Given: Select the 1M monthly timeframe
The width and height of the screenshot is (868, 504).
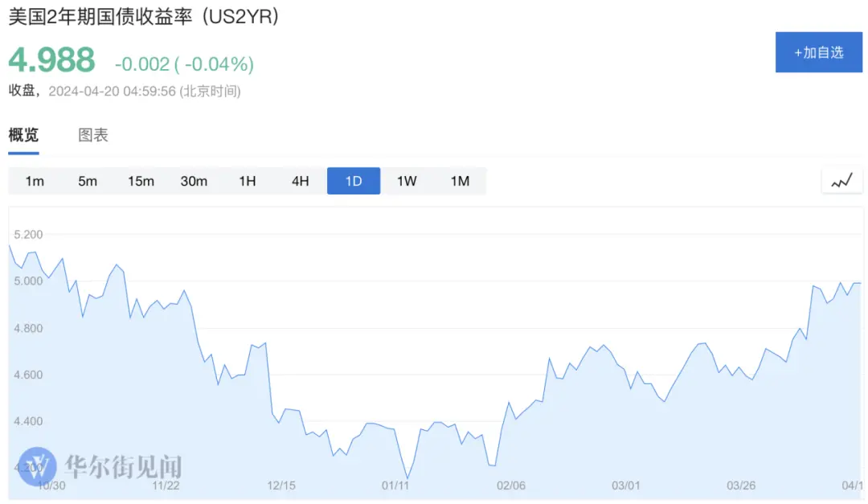Looking at the screenshot, I should coord(460,181).
